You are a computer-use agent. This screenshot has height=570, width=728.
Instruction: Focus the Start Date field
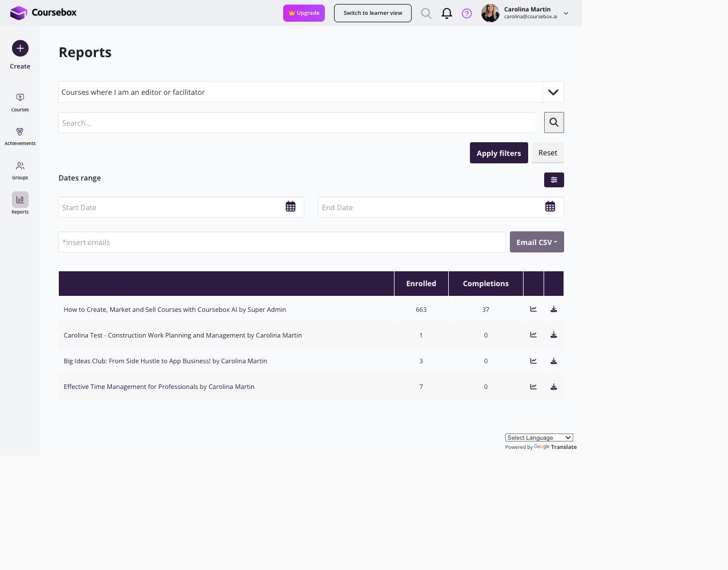[x=181, y=207]
